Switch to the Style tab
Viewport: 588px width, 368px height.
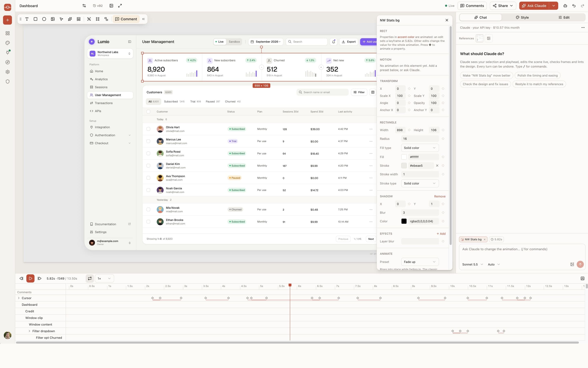(x=522, y=18)
